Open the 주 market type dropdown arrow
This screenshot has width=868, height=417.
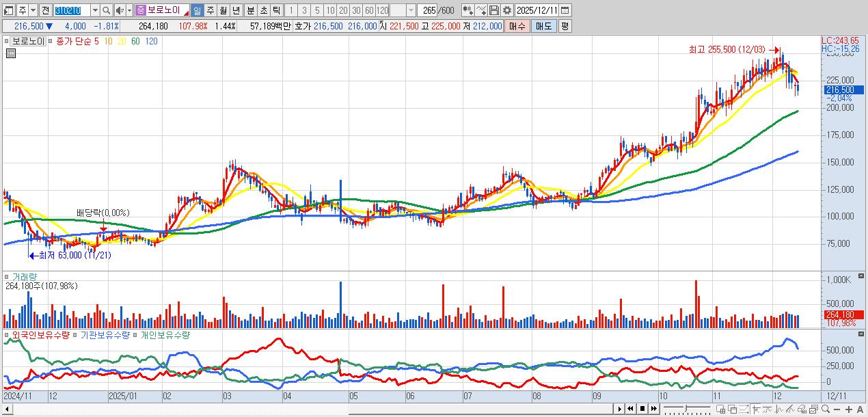tap(33, 10)
